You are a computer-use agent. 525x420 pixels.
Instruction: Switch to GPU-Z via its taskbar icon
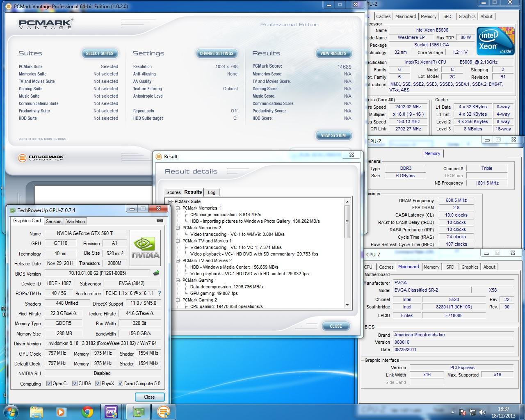click(138, 412)
